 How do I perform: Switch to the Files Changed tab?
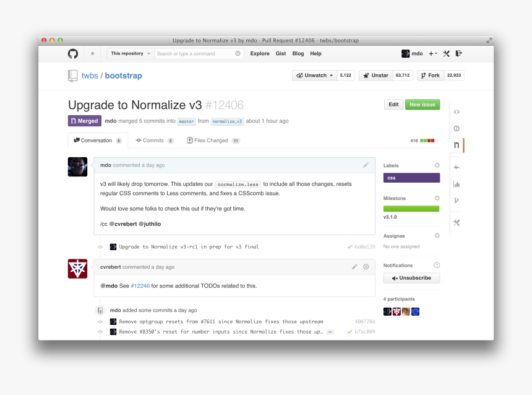coord(213,141)
